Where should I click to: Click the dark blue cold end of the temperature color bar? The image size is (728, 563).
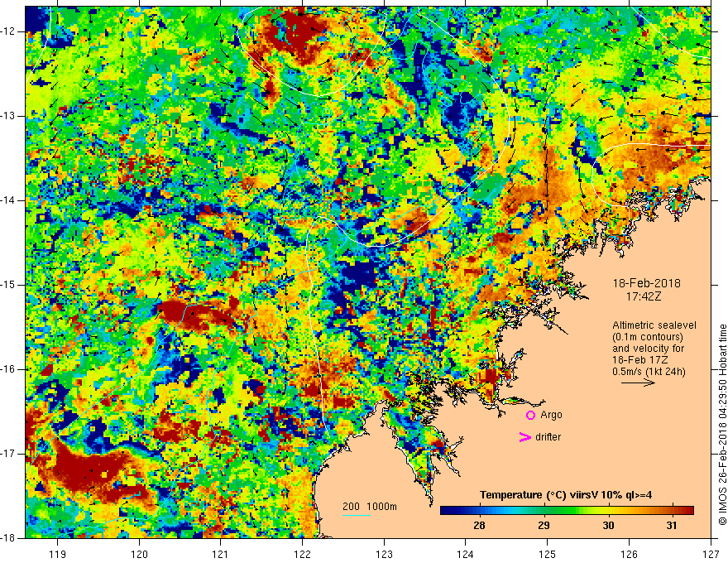click(x=448, y=511)
